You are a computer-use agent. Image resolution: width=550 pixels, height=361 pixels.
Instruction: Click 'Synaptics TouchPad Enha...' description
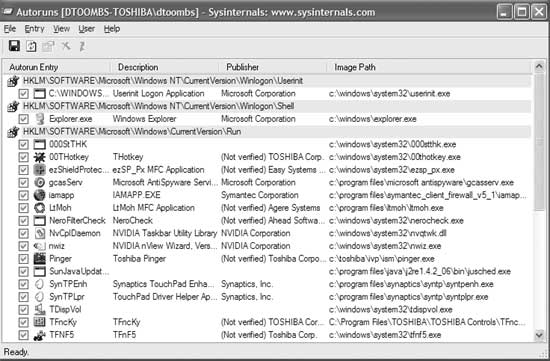(163, 284)
